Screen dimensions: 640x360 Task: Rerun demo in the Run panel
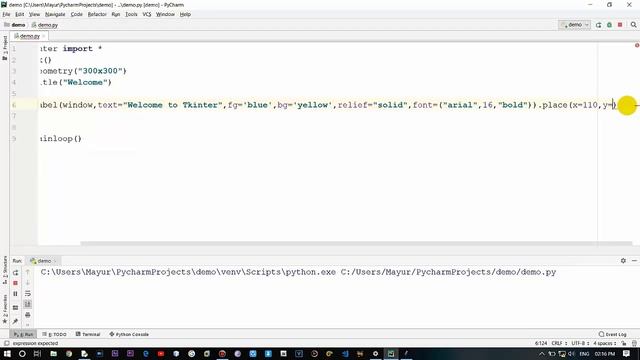point(16,272)
